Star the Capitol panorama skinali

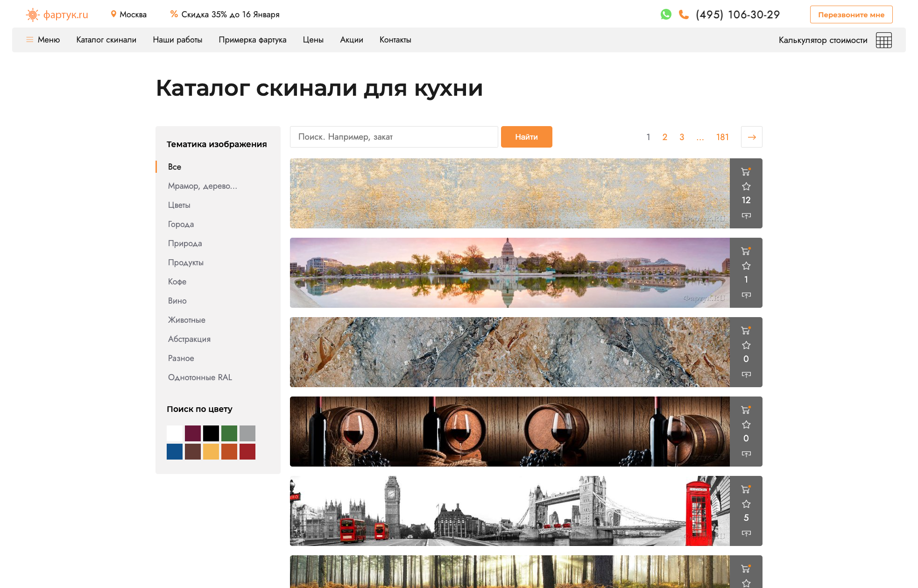click(746, 266)
